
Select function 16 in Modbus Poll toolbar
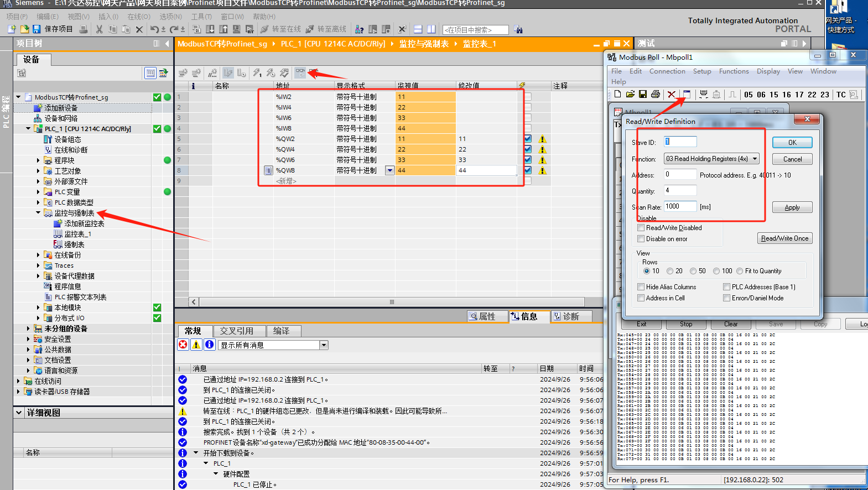tap(787, 95)
